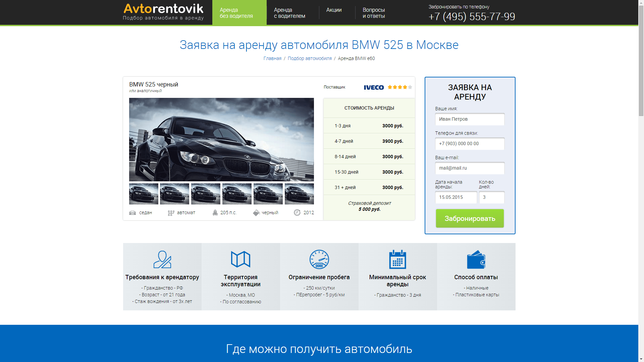This screenshot has height=362, width=644.
Task: Click the 8-14 дней price row
Action: [x=369, y=157]
